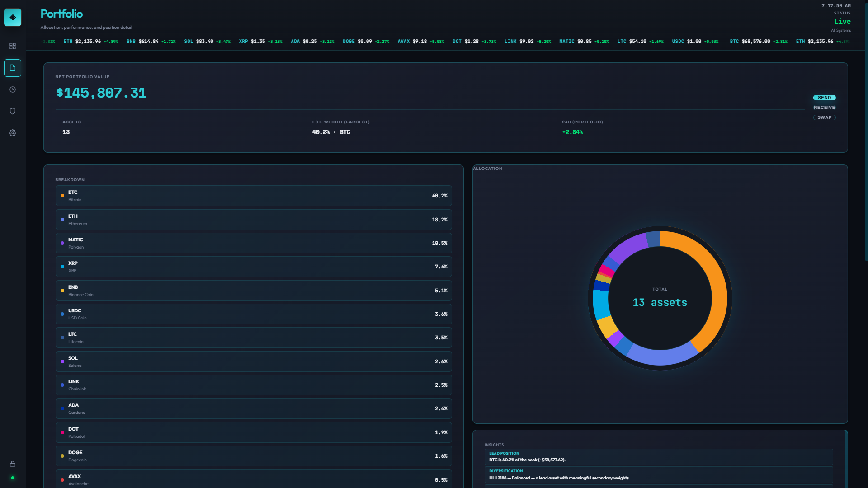Open the settings gear icon in the sidebar
868x488 pixels.
point(13,132)
